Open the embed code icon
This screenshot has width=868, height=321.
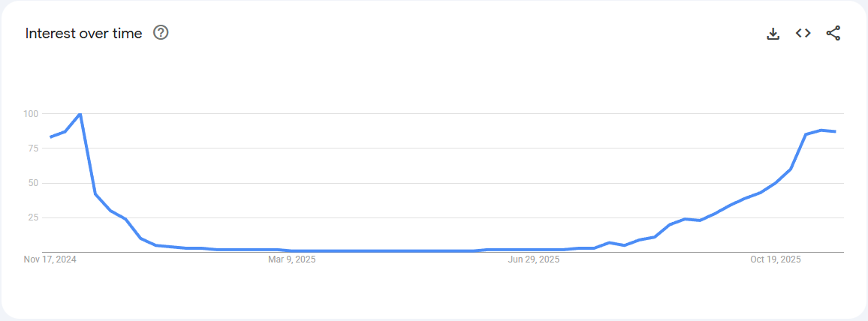click(803, 33)
